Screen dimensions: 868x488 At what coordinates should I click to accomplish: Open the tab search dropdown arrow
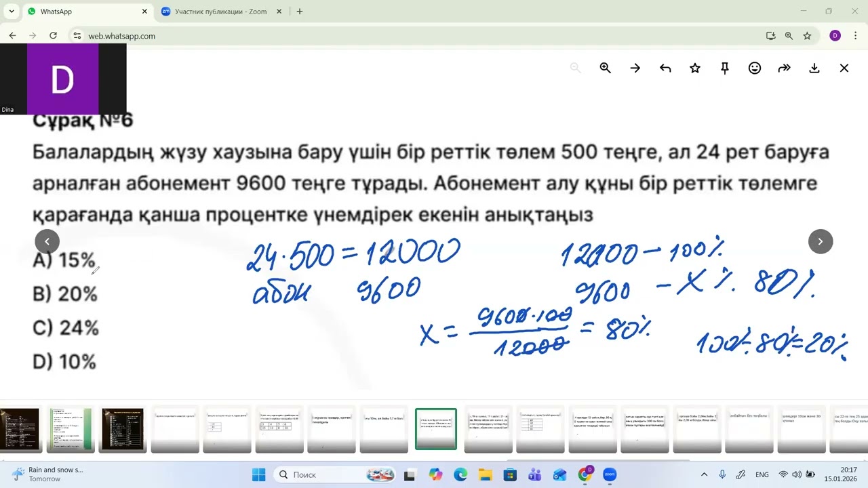[x=12, y=12]
